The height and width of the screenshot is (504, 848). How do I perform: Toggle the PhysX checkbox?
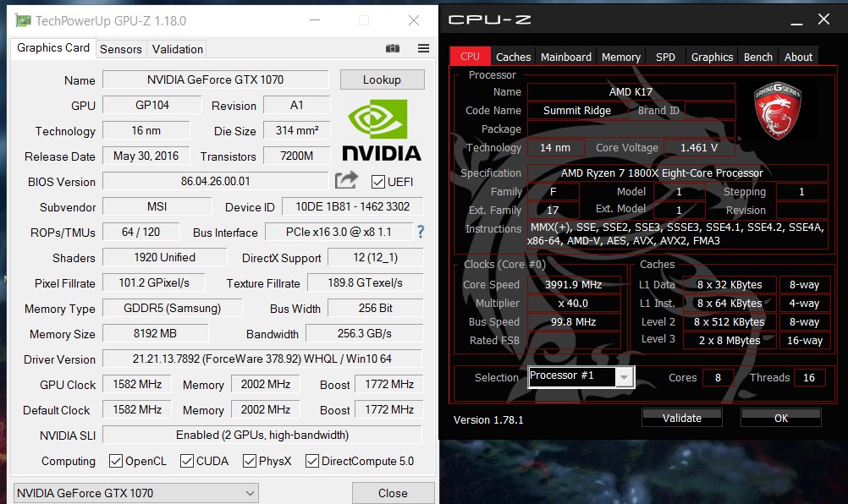(250, 461)
